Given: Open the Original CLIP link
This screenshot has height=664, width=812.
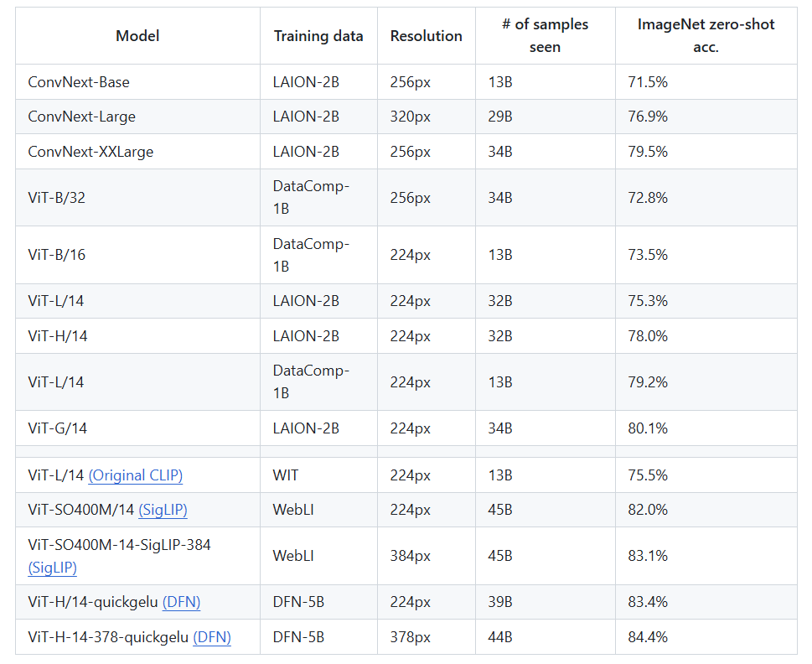Looking at the screenshot, I should point(136,475).
